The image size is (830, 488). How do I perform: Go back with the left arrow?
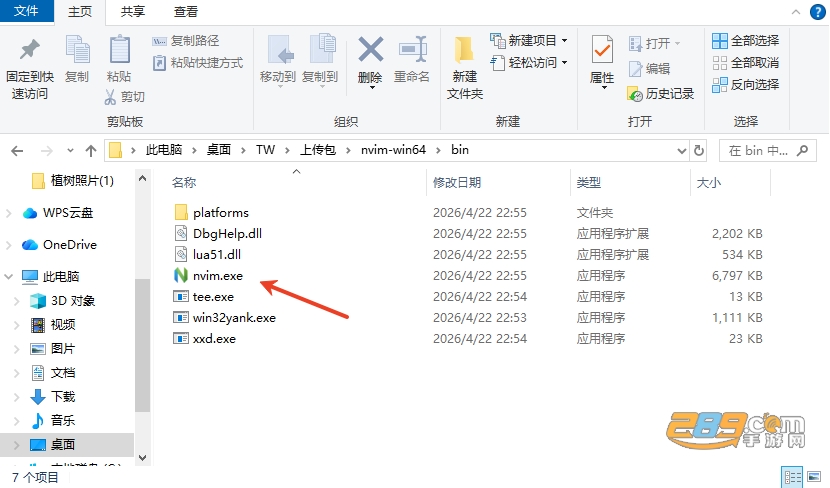pos(17,151)
